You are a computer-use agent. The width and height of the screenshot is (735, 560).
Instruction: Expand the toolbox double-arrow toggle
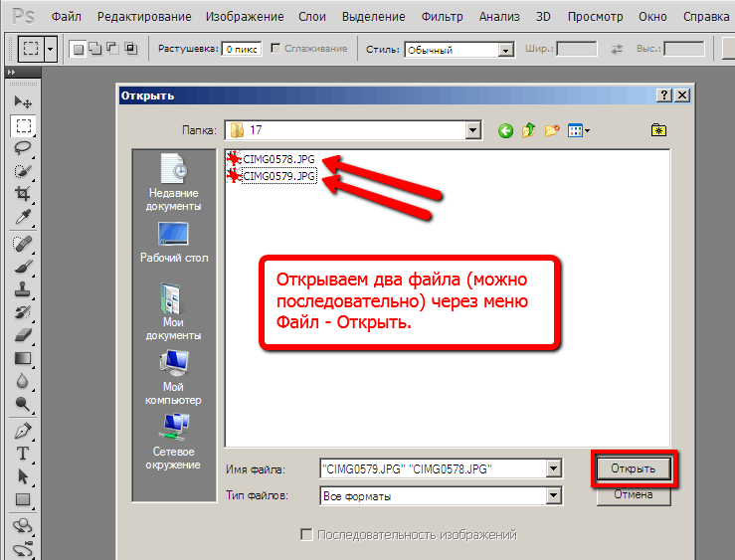11,73
